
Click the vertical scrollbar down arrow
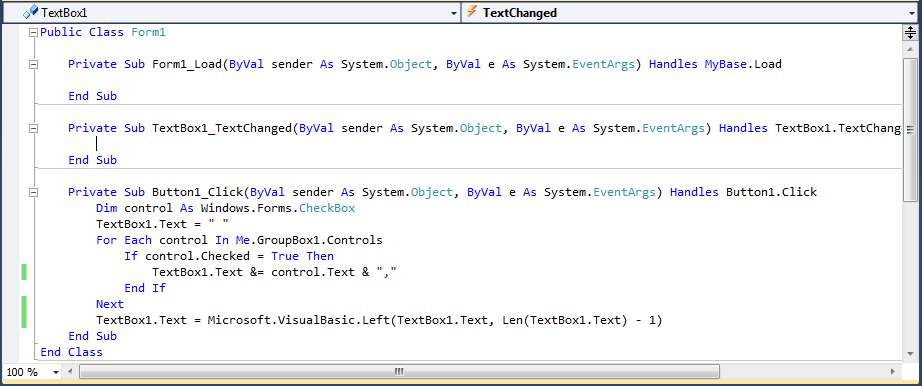pyautogui.click(x=910, y=355)
